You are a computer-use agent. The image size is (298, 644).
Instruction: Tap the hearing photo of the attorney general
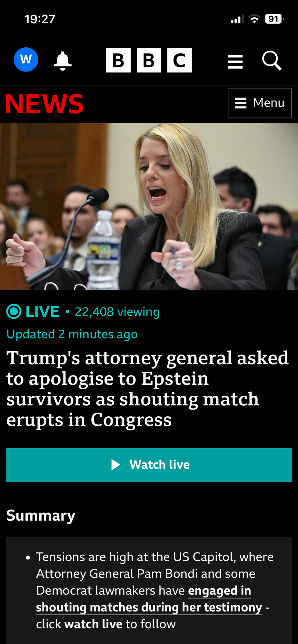click(x=149, y=206)
